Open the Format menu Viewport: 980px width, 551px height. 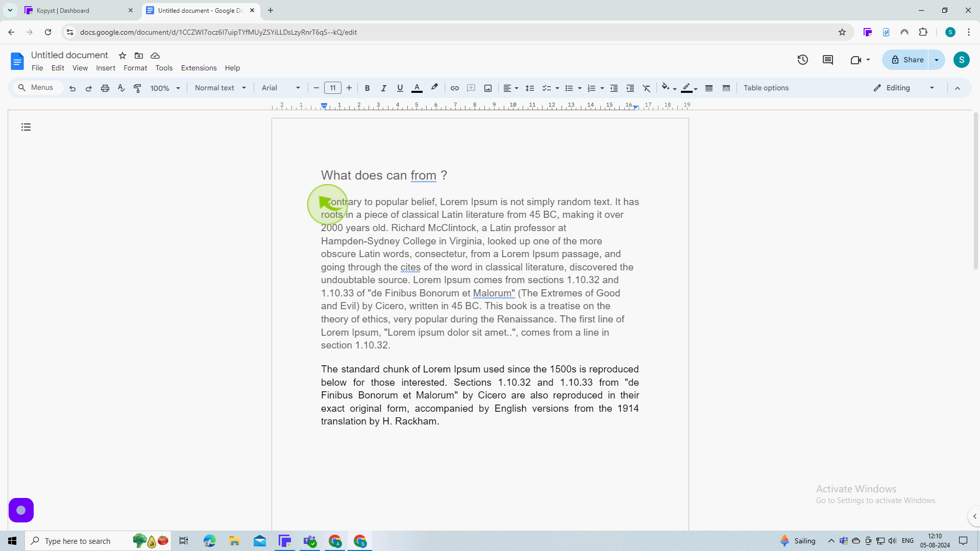coord(135,68)
